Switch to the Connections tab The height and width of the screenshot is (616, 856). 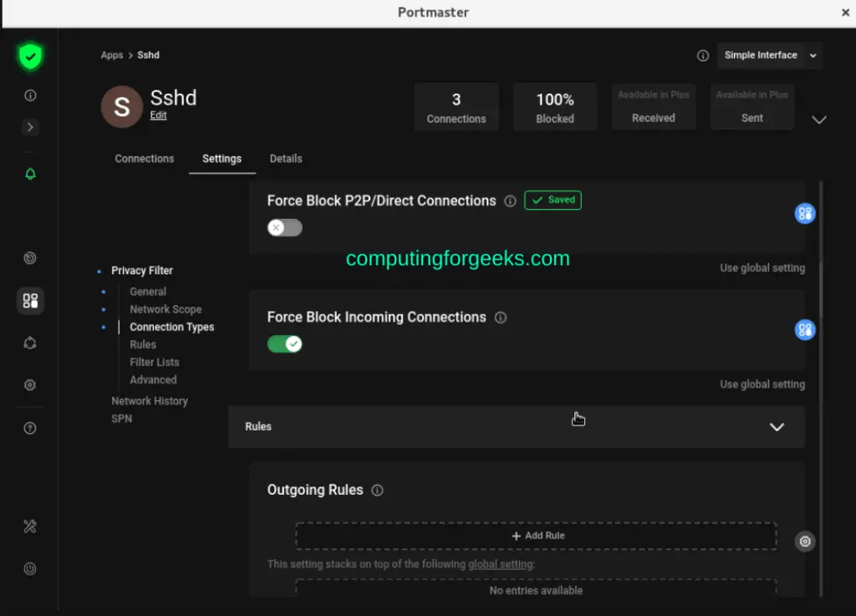pos(144,159)
